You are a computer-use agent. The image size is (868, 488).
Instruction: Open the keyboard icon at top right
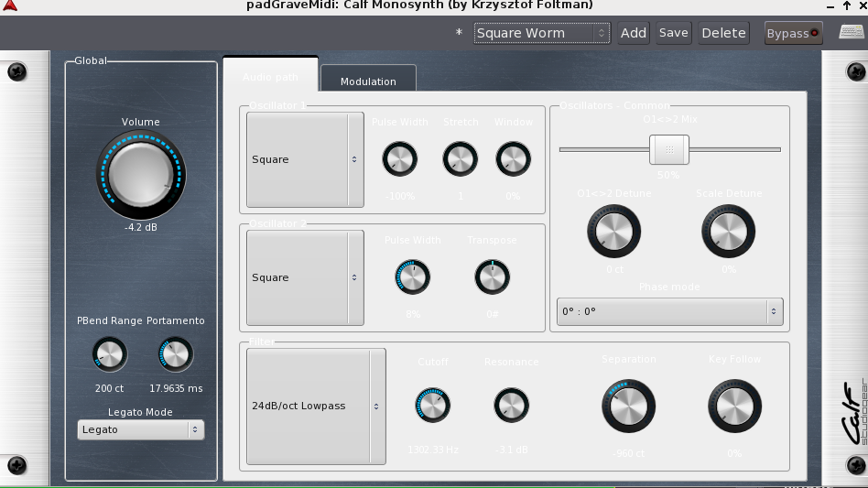click(852, 33)
